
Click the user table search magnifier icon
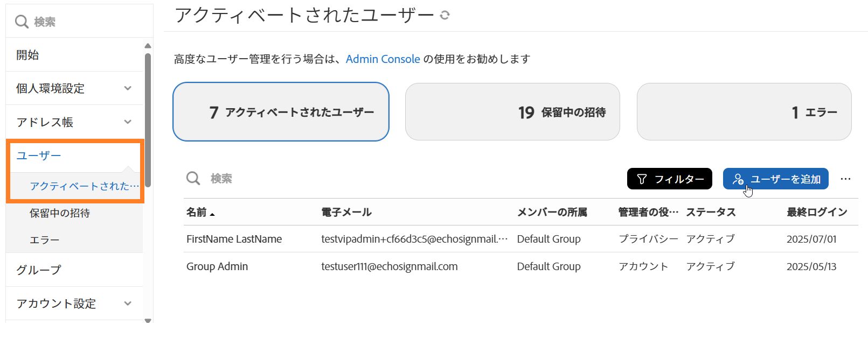point(193,178)
